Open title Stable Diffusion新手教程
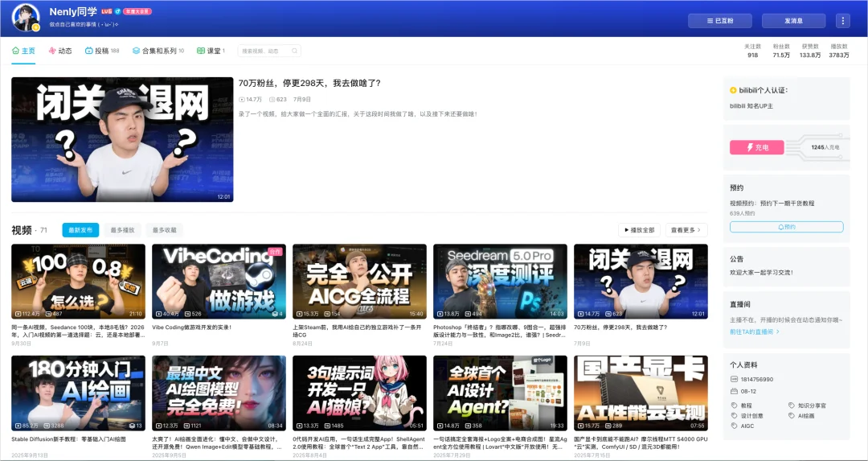 (68, 439)
